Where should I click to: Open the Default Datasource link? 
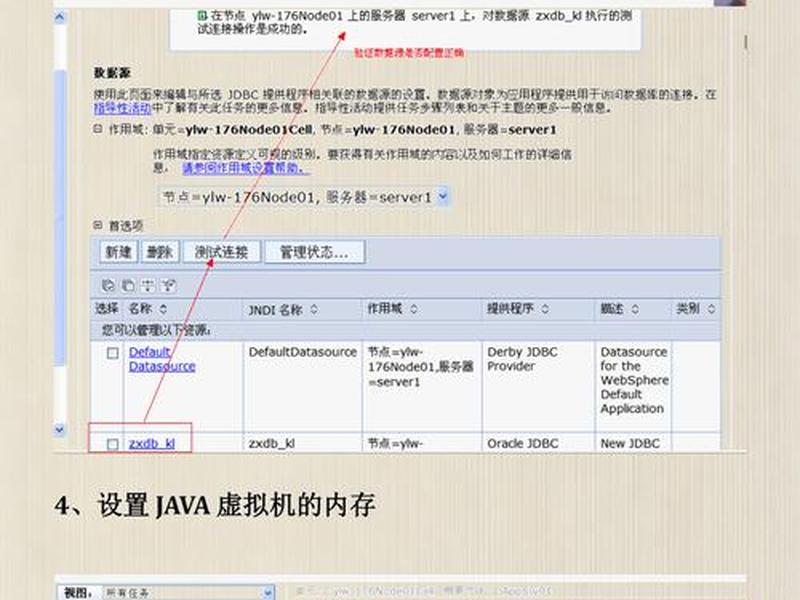(162, 359)
